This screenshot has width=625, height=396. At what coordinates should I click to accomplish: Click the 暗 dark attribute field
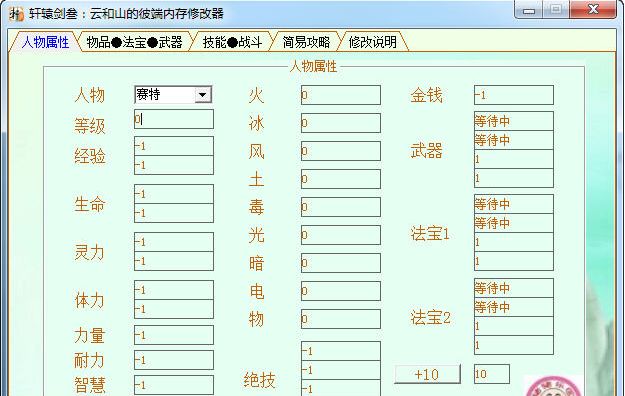pyautogui.click(x=341, y=263)
